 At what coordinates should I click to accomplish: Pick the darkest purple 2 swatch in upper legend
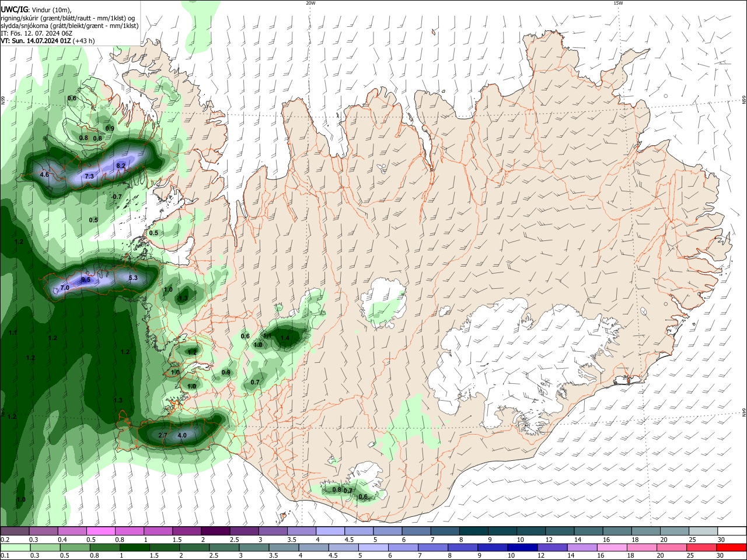tap(215, 531)
